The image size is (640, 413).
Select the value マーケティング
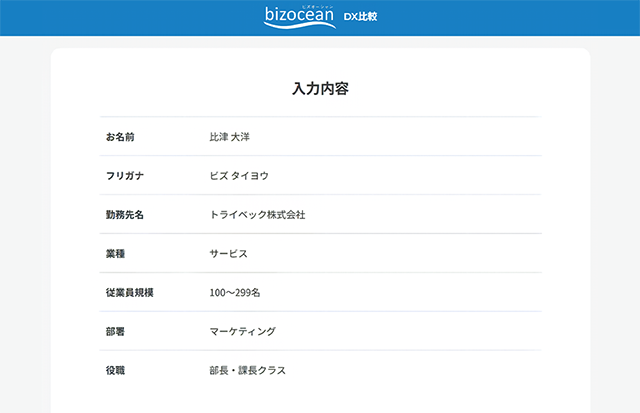(x=242, y=331)
